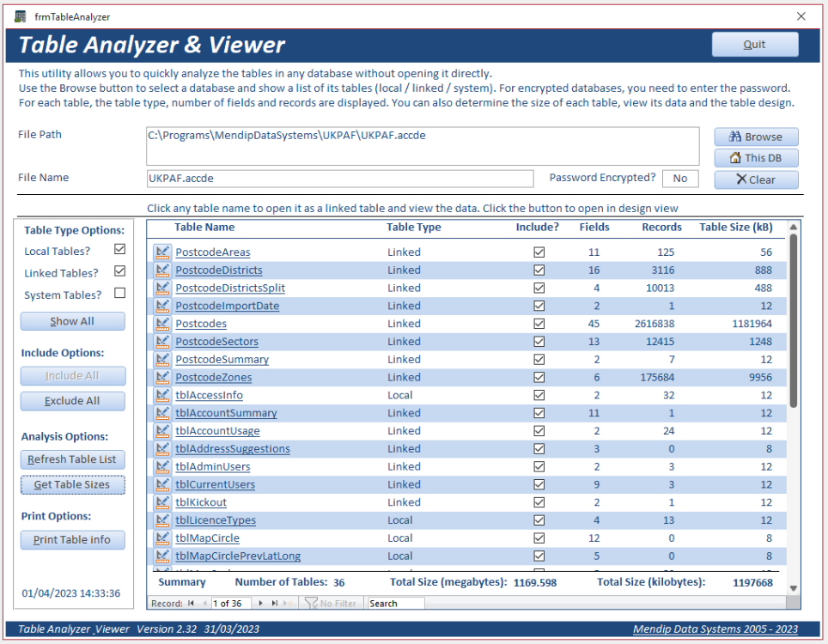Open PostcodeAreas table in design view

(x=162, y=252)
